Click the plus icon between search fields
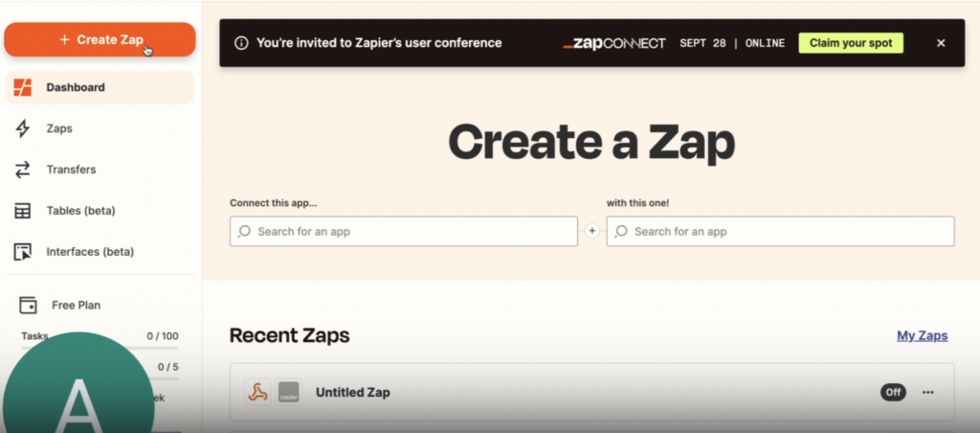The image size is (980, 433). 592,232
